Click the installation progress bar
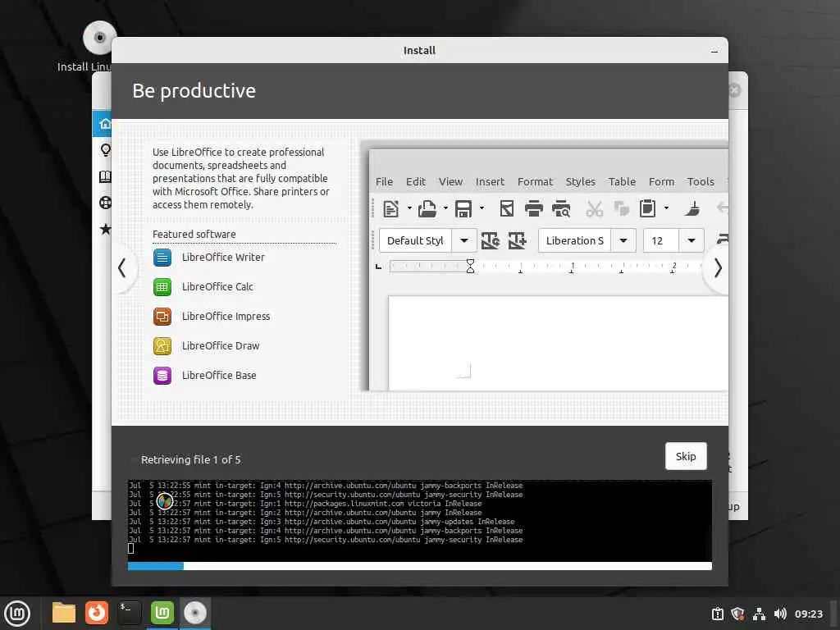Image resolution: width=840 pixels, height=630 pixels. (419, 566)
